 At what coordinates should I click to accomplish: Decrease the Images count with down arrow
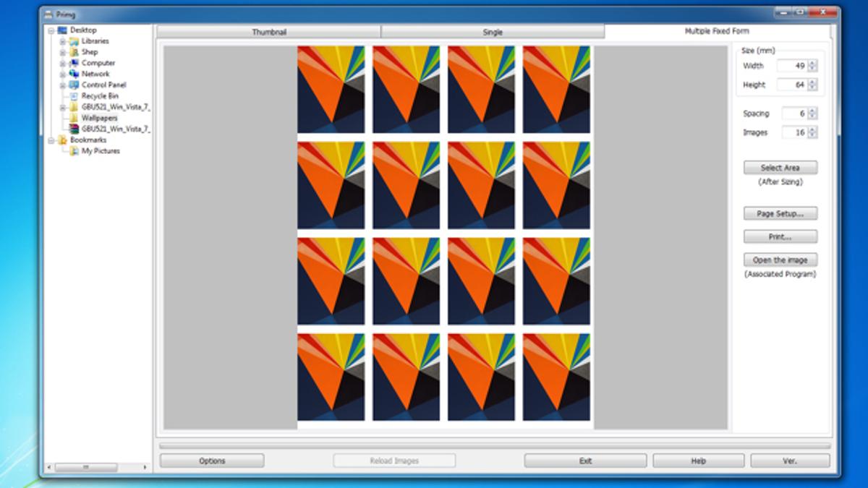[813, 135]
